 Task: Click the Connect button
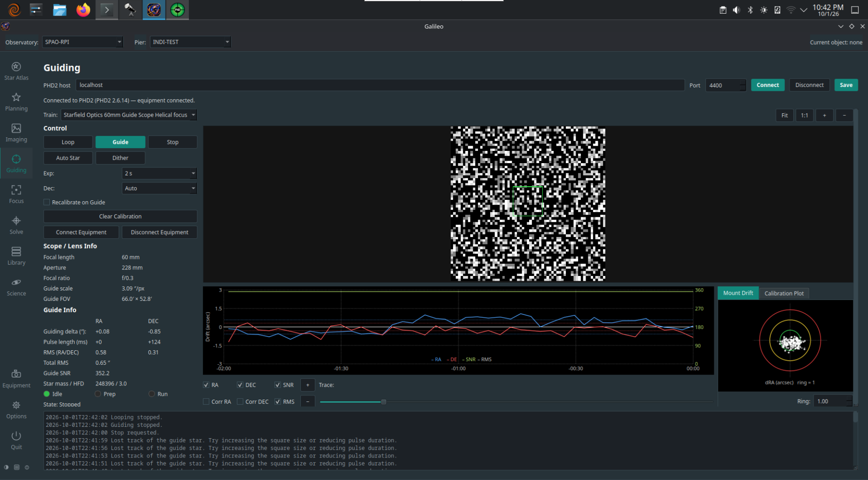point(767,85)
